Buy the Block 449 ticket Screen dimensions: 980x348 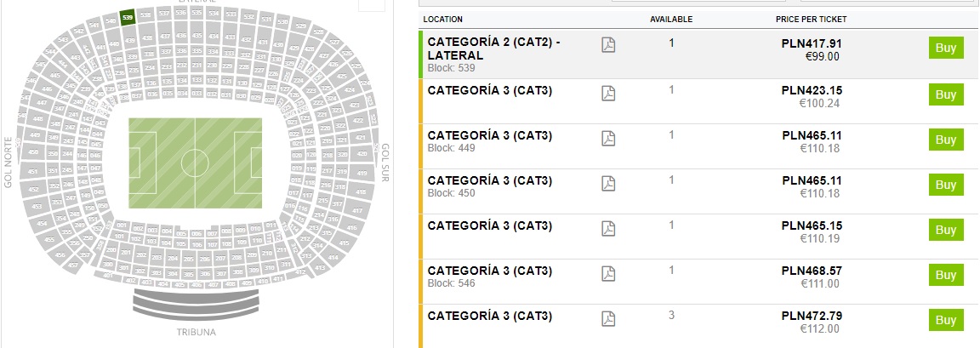(x=946, y=140)
